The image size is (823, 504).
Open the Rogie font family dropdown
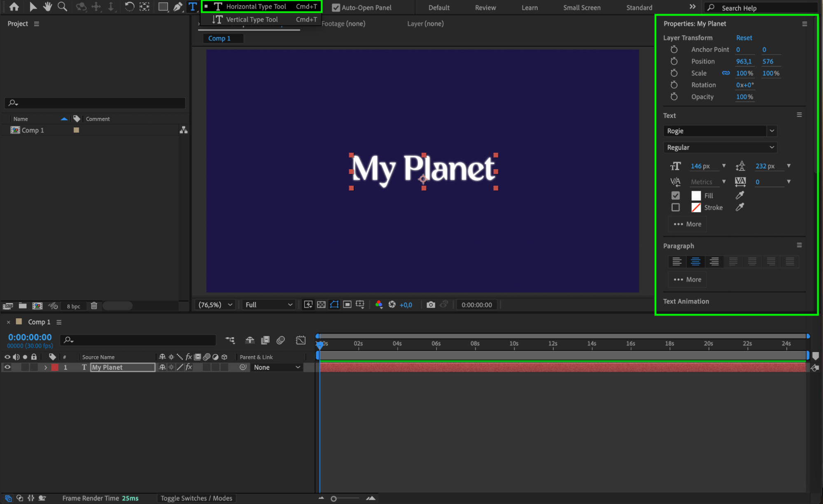click(x=772, y=131)
